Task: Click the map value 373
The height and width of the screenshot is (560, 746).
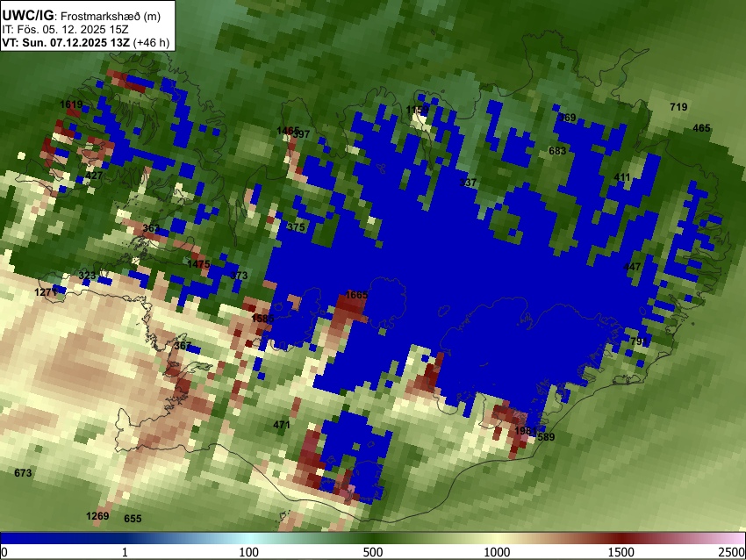Action: coord(239,276)
